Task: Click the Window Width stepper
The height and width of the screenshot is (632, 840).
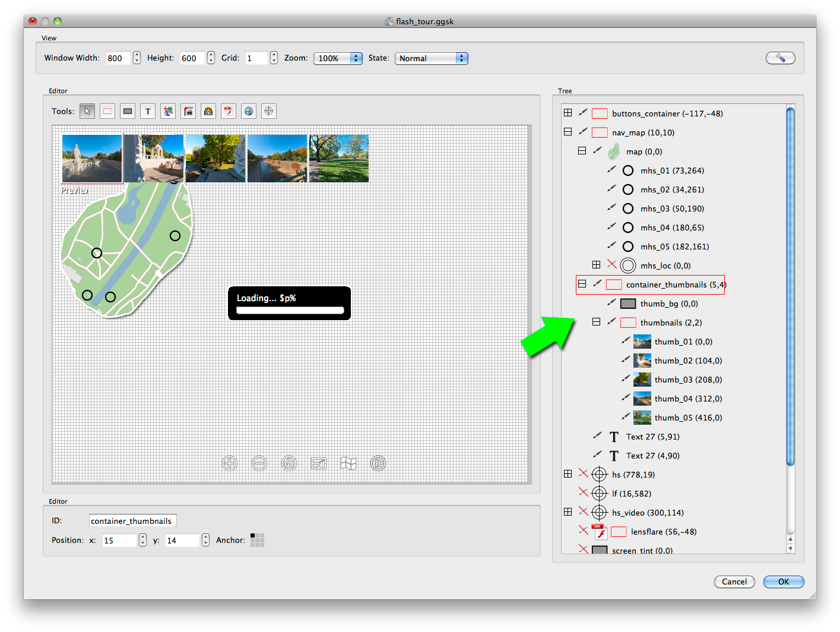Action: click(x=137, y=58)
